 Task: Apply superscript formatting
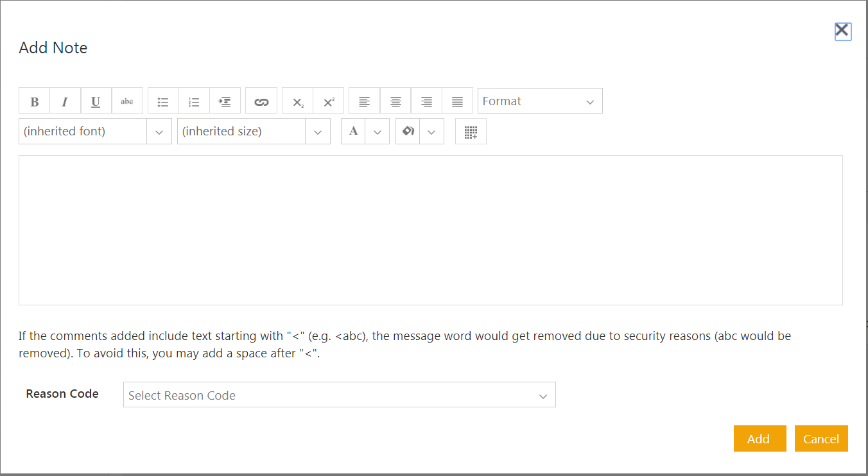[x=329, y=101]
